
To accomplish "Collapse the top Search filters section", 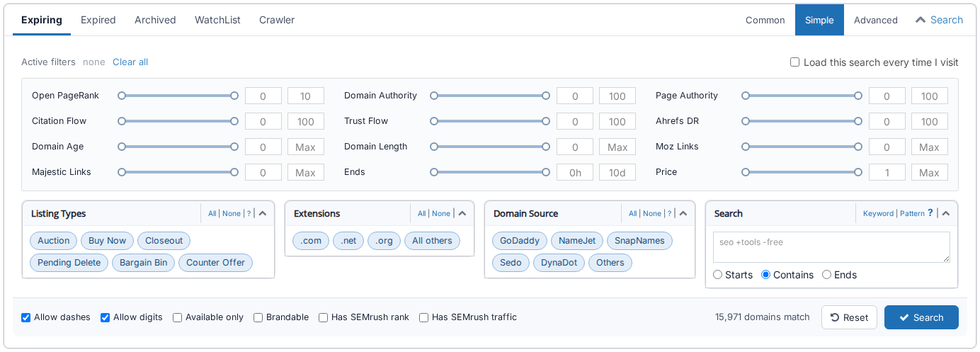I will 939,20.
